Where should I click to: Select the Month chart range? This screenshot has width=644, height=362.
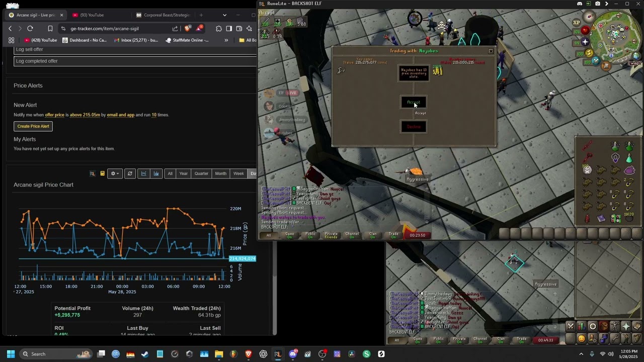click(x=220, y=173)
